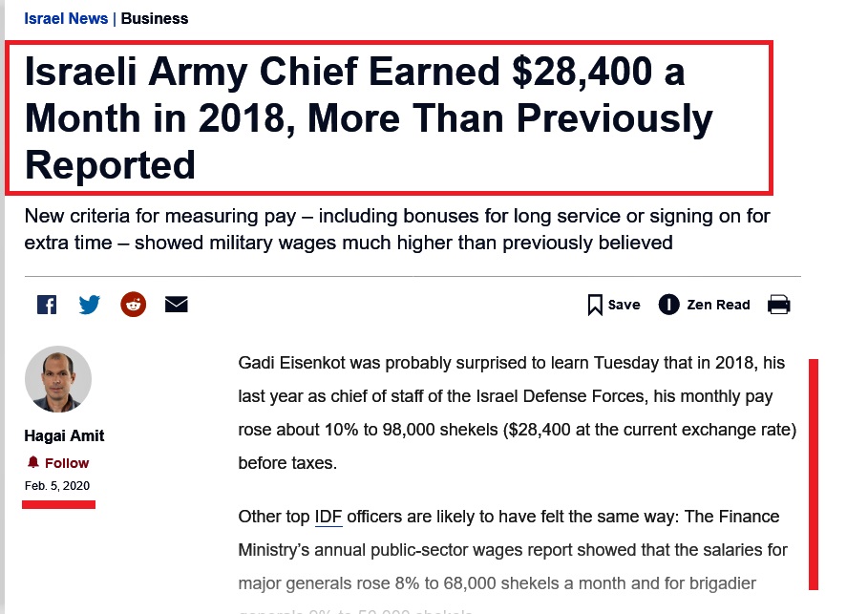Click the Save text label
This screenshot has height=614, width=868.
(x=624, y=305)
